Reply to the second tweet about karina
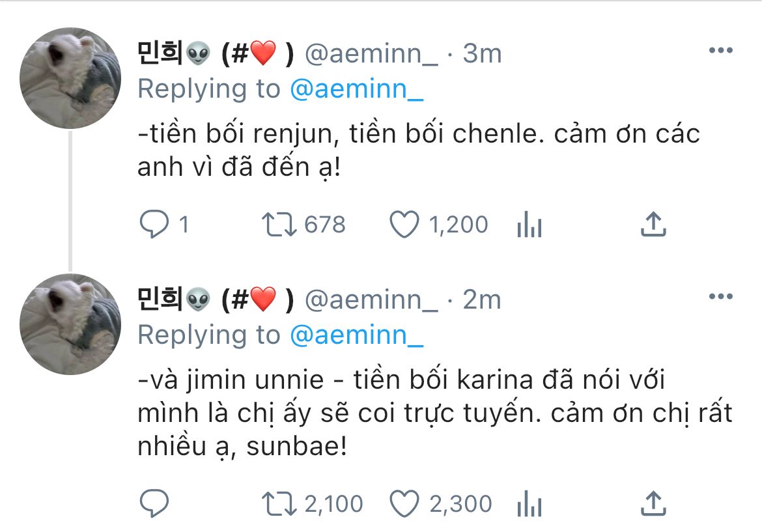 click(154, 503)
